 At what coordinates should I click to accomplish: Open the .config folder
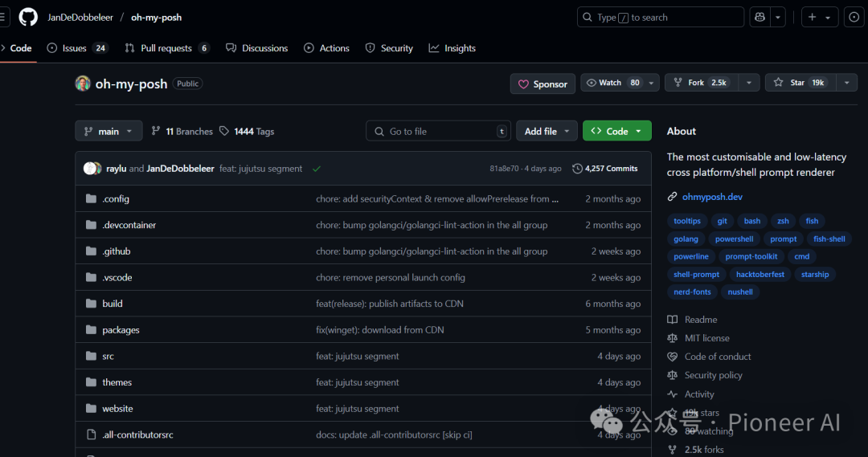(116, 198)
